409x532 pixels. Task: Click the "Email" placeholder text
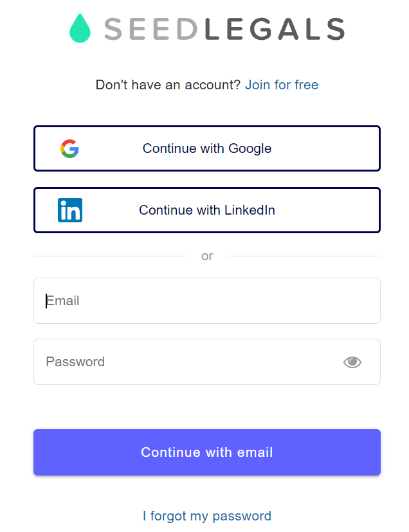(63, 301)
